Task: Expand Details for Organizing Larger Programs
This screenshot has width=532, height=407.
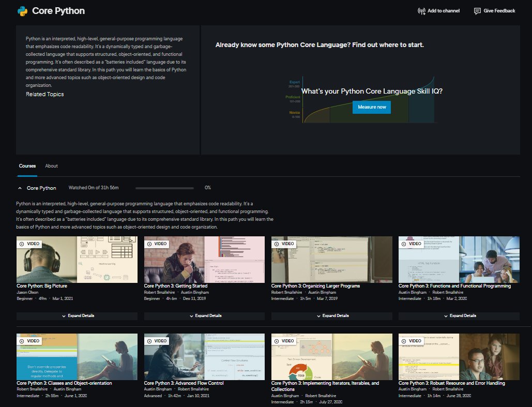Action: (332, 315)
